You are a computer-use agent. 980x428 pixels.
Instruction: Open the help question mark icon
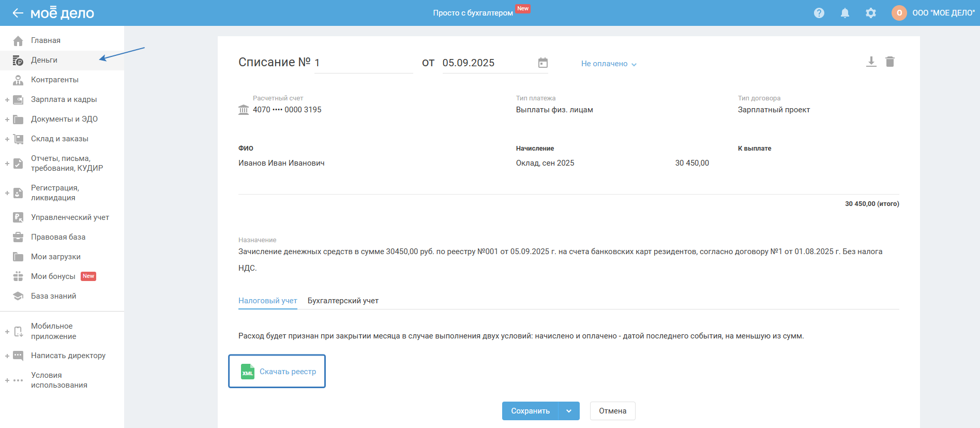click(819, 13)
